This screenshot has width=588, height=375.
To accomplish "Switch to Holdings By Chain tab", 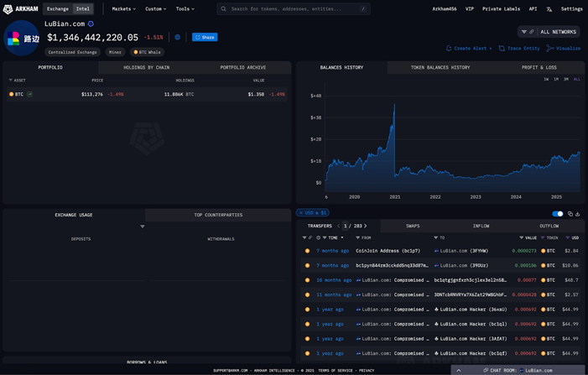I will [147, 67].
